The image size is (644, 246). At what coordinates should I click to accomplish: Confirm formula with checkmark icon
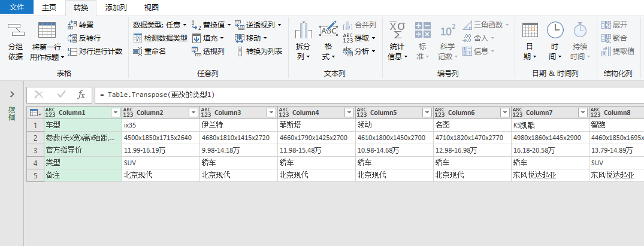coord(61,95)
